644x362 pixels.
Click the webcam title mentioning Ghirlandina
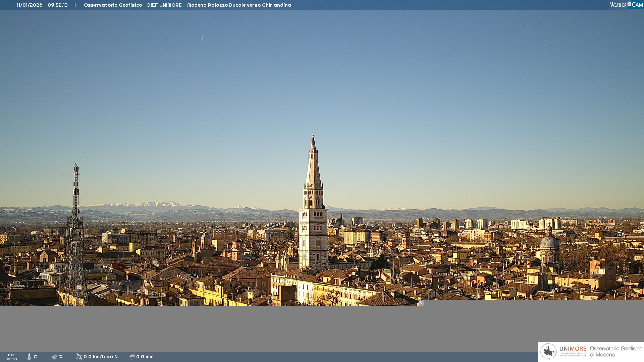(x=187, y=5)
